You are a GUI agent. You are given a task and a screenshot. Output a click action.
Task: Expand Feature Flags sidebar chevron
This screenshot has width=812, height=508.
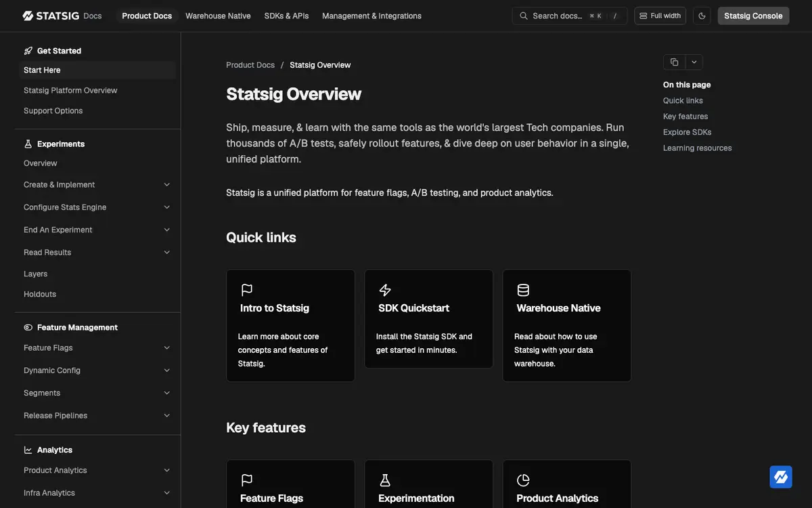(x=167, y=347)
